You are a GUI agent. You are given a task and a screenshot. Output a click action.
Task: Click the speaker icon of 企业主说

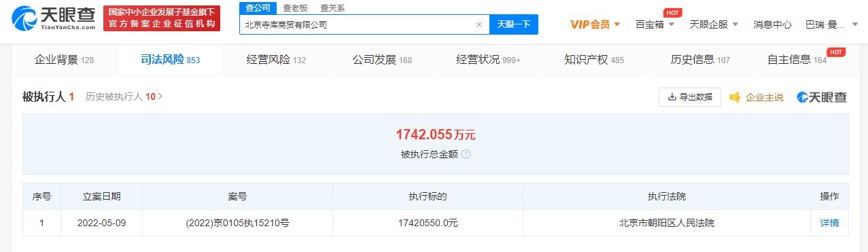pos(735,97)
